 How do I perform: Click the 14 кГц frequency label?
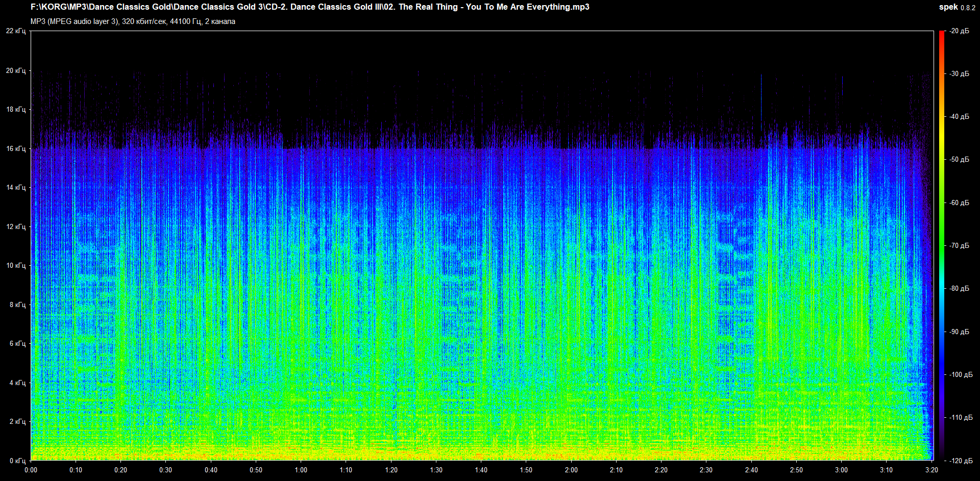pos(16,187)
